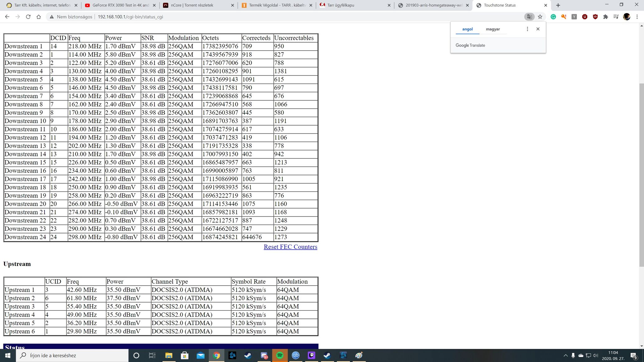Open the media controls playlist icon
644x362 pixels.
pos(616,17)
